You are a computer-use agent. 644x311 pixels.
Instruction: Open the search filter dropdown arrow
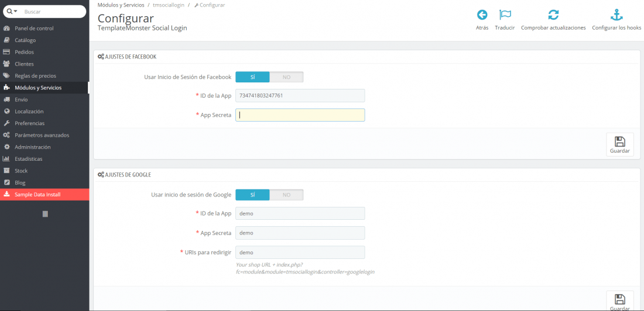pos(16,12)
